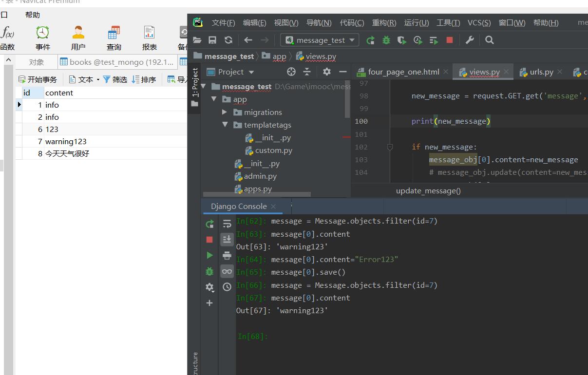Toggle soft-wrap in the Django Console
Viewport: 588px width, 375px height.
pos(227,224)
